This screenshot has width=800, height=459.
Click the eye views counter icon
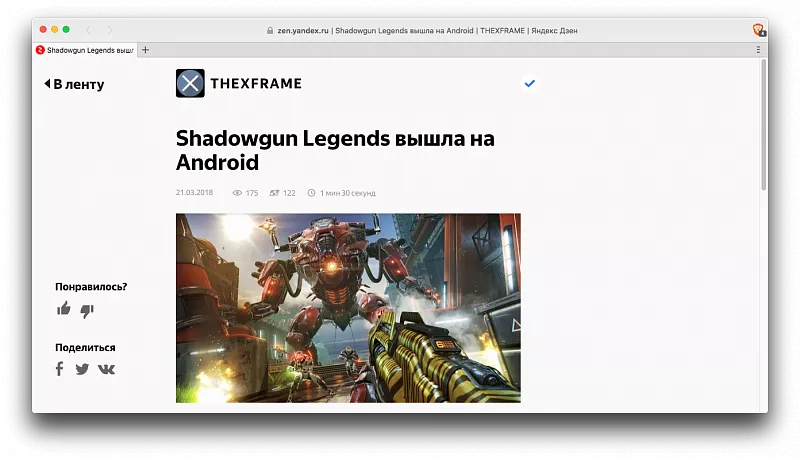[x=238, y=193]
